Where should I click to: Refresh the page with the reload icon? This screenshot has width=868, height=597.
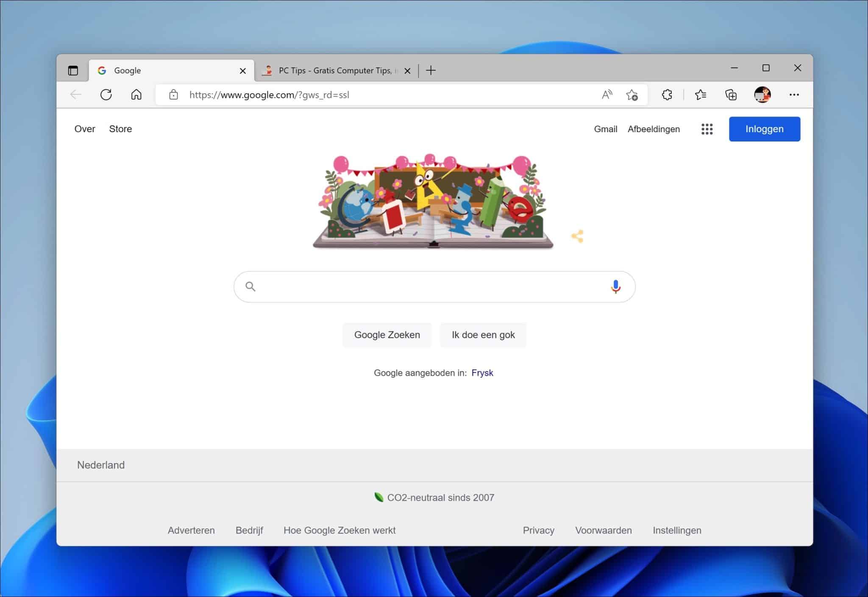(106, 94)
